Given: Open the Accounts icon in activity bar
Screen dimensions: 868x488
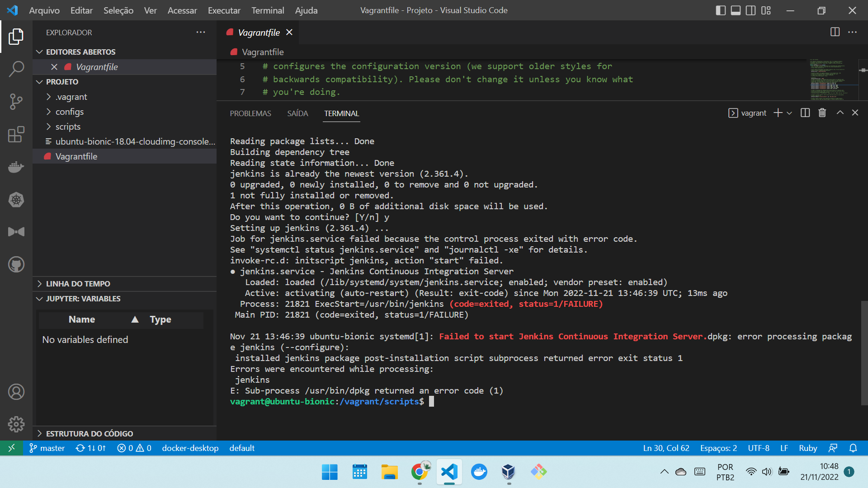Looking at the screenshot, I should (x=16, y=392).
